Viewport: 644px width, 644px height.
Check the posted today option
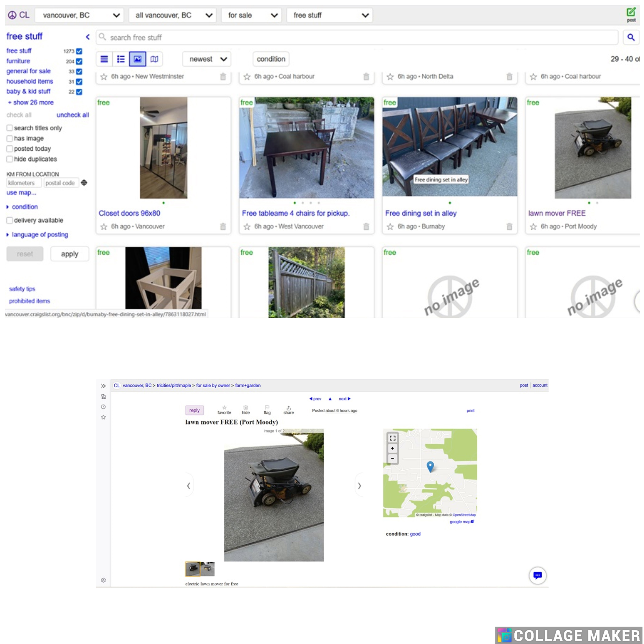point(10,149)
